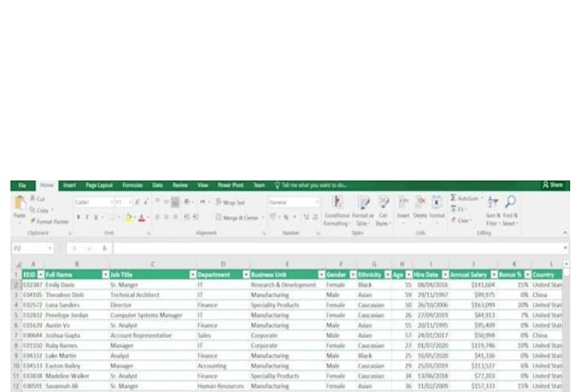
Task: Open Conditional Formatting menu
Action: tap(337, 210)
